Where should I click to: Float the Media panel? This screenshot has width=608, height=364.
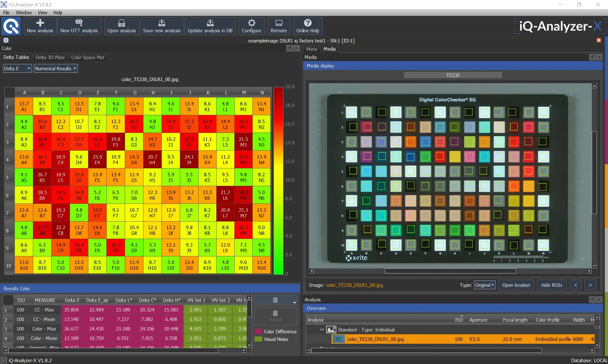(592, 57)
